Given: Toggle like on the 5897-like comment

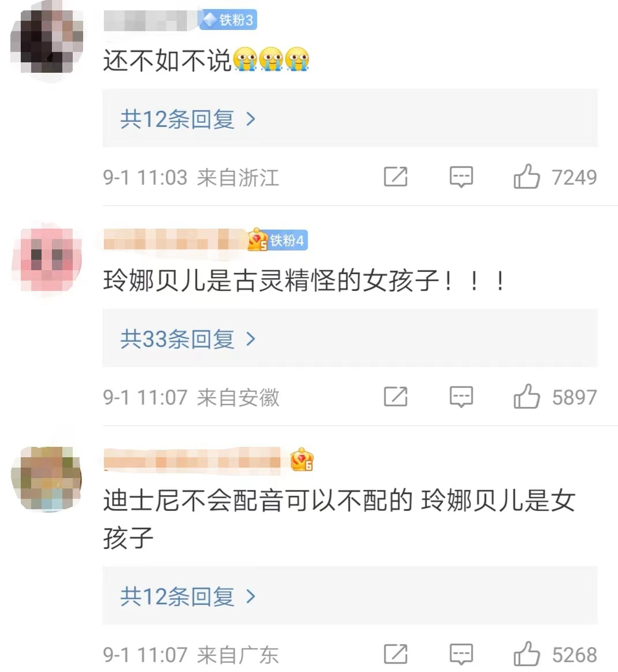Looking at the screenshot, I should click(526, 396).
